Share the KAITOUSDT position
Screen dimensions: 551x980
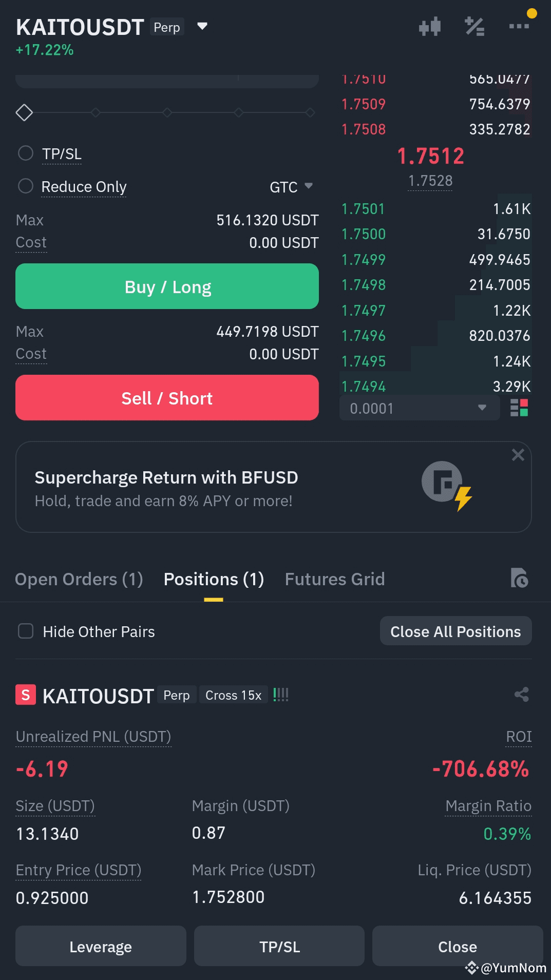pyautogui.click(x=522, y=695)
